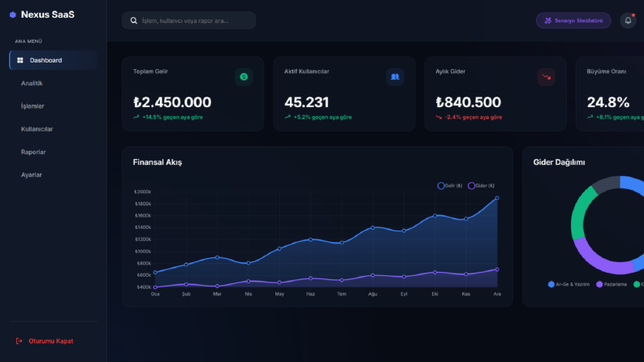
Task: Click the wand icon in Senaryo Simülatörü
Action: [x=548, y=20]
